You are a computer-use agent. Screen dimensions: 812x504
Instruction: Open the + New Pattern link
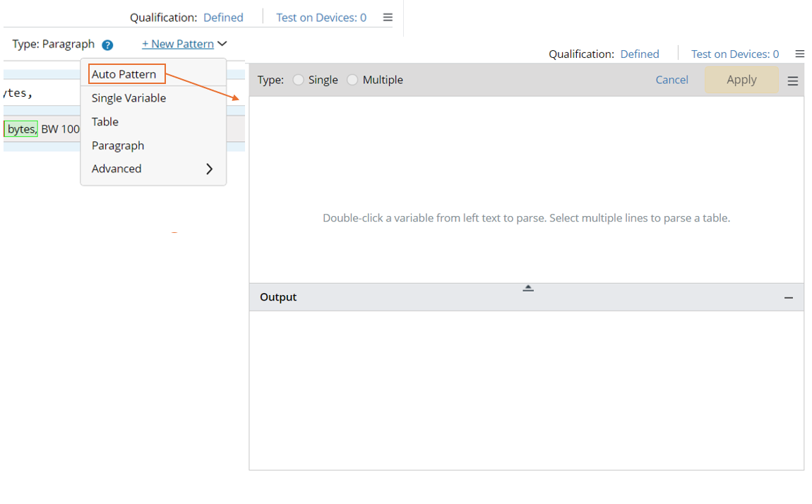[178, 44]
